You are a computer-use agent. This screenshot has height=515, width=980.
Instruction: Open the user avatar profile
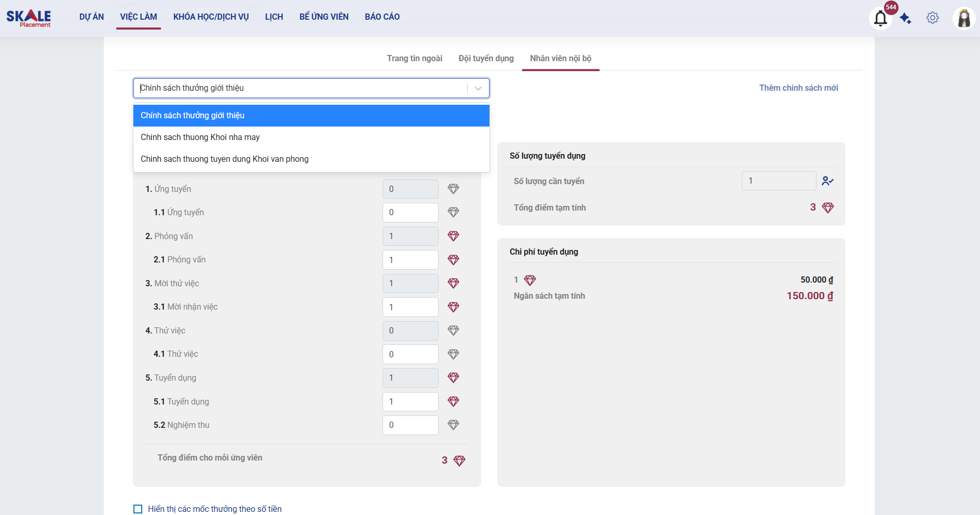coord(964,19)
